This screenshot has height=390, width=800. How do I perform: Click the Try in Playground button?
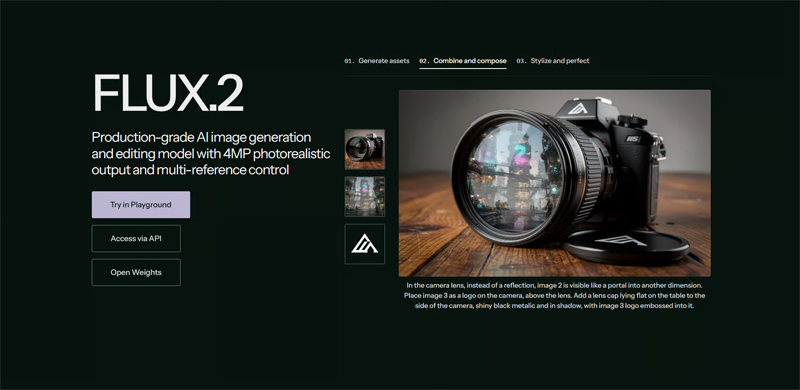[x=141, y=205]
